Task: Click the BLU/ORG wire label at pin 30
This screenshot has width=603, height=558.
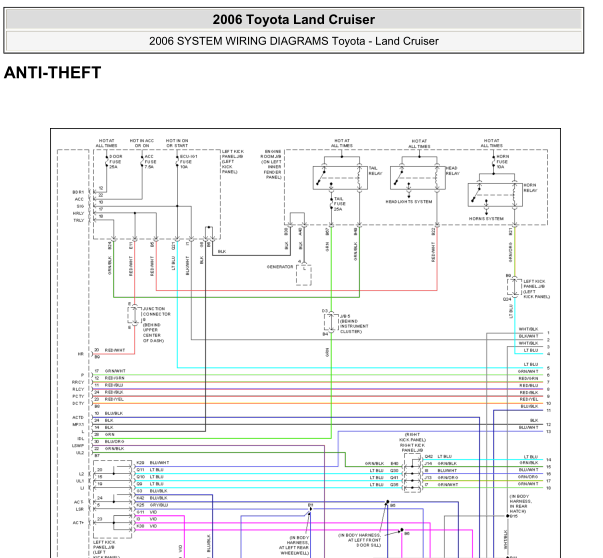Action: (x=115, y=441)
